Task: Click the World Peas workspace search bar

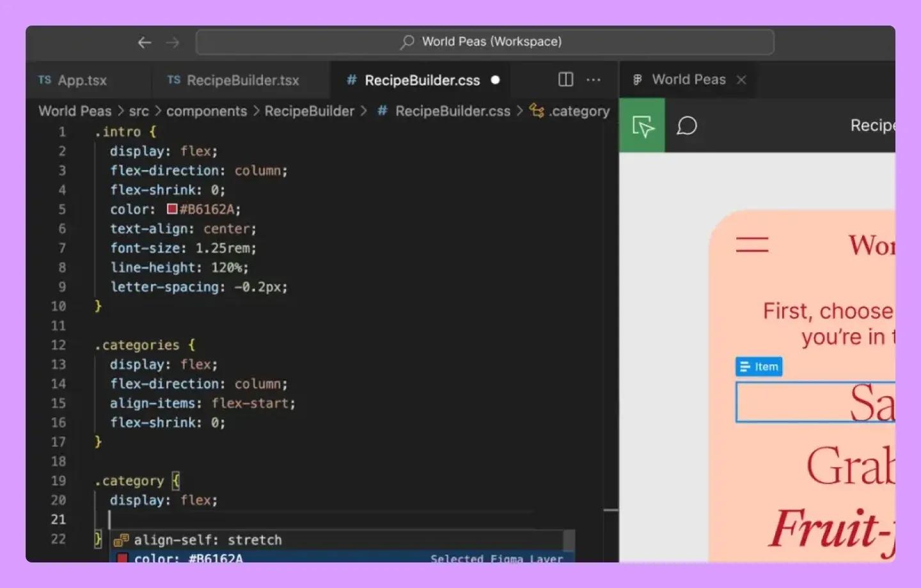Action: (x=486, y=42)
